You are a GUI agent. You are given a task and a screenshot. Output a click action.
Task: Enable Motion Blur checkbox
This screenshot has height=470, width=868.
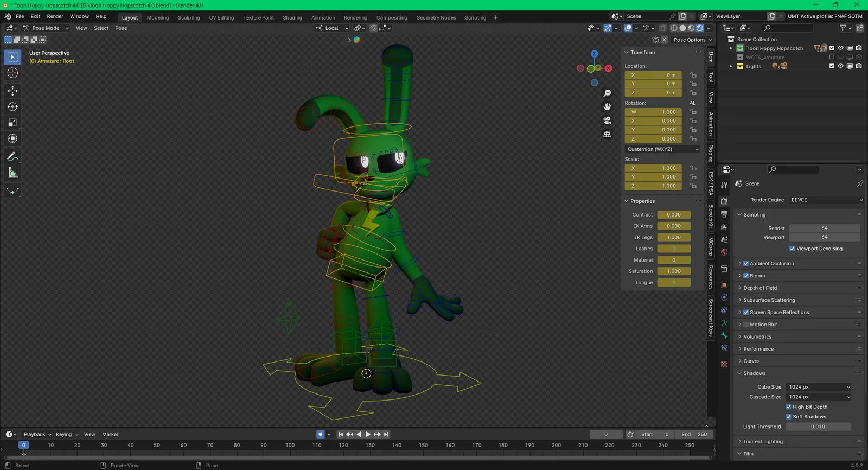pyautogui.click(x=746, y=325)
